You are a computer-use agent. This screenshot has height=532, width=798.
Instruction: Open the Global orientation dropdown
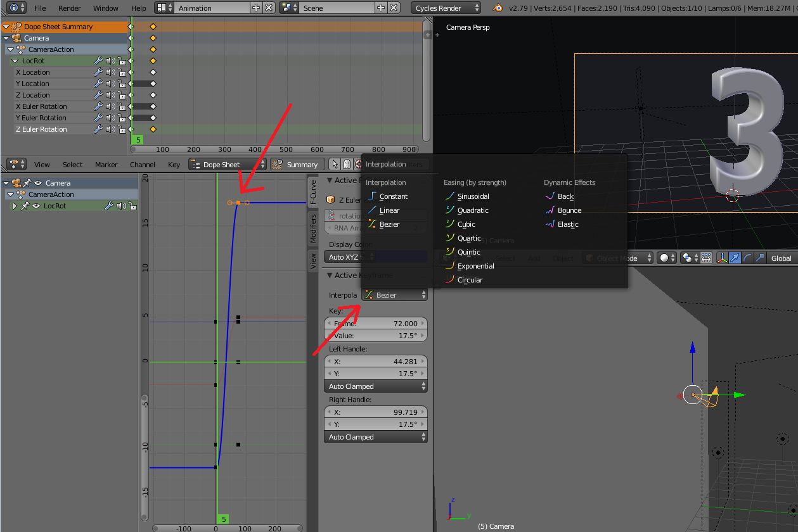click(783, 258)
